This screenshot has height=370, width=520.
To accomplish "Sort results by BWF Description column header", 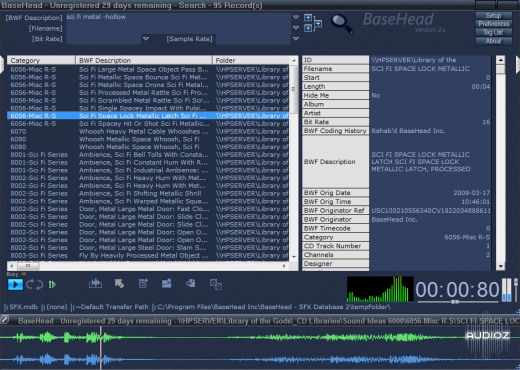I will click(144, 60).
